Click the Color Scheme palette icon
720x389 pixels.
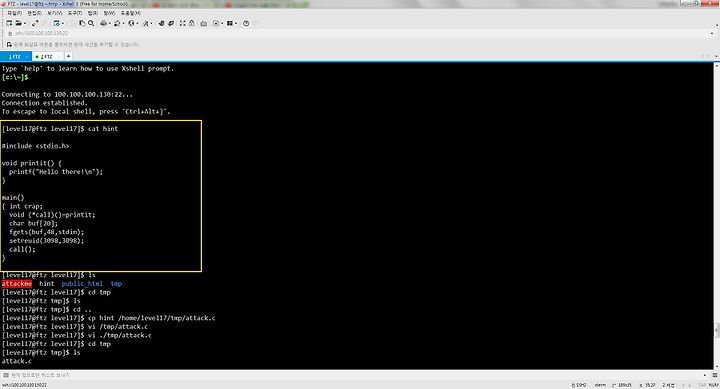pos(117,23)
